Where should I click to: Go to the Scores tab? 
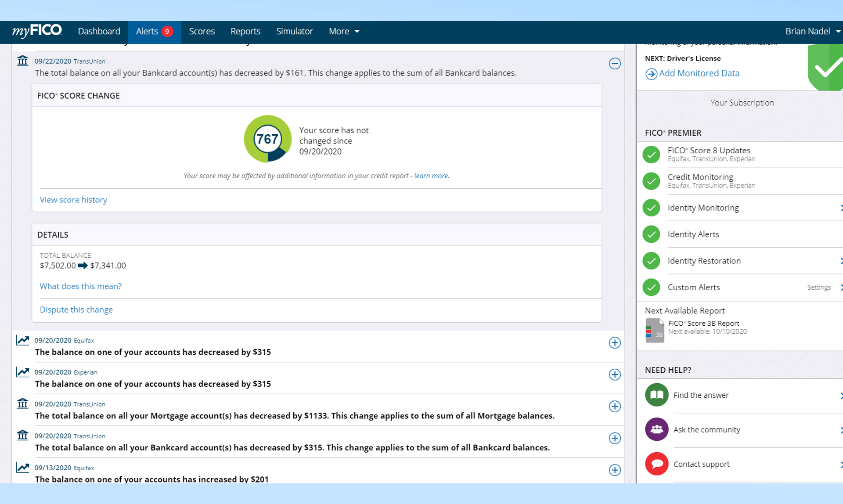click(x=202, y=32)
